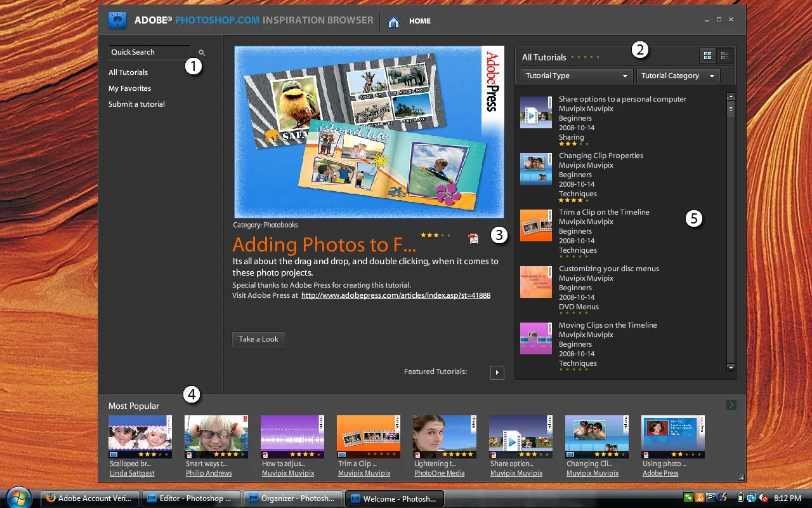Click Moving Clips on the Timeline list thumbnail
This screenshot has width=812, height=508.
tap(536, 338)
